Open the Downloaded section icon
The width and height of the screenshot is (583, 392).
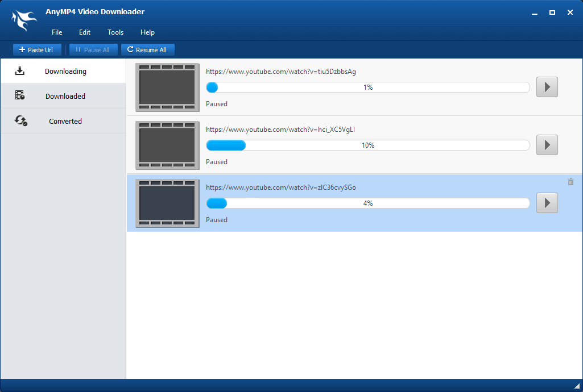point(20,95)
